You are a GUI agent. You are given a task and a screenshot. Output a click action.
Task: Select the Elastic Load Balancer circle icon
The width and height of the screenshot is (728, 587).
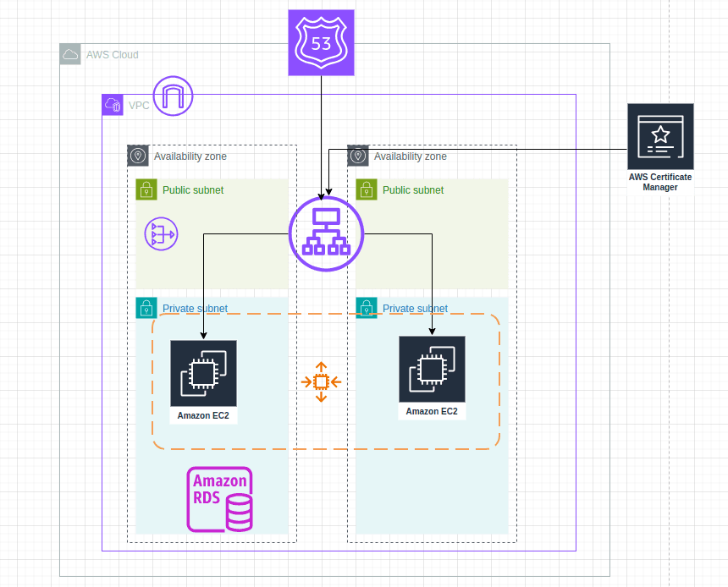click(x=326, y=234)
